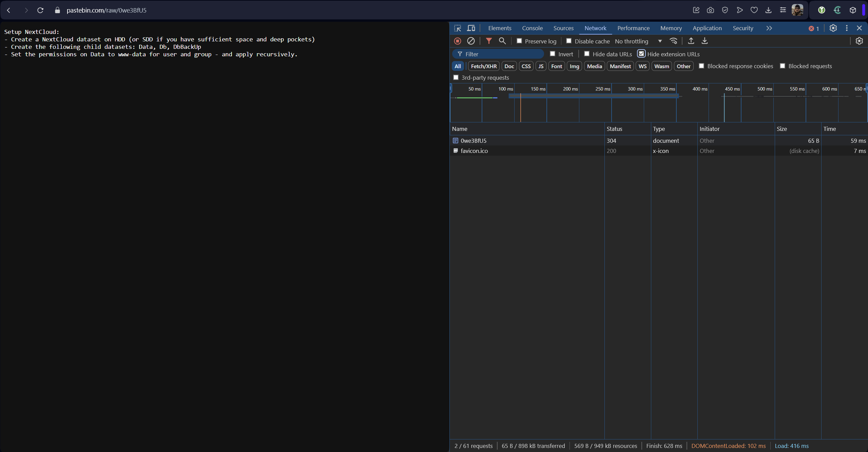Toggle the network filter funnel icon

[x=489, y=41]
